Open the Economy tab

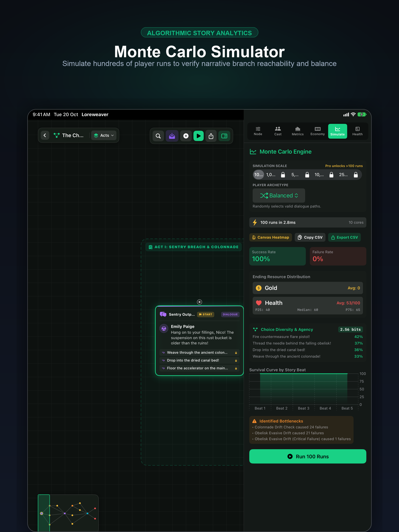click(x=318, y=131)
